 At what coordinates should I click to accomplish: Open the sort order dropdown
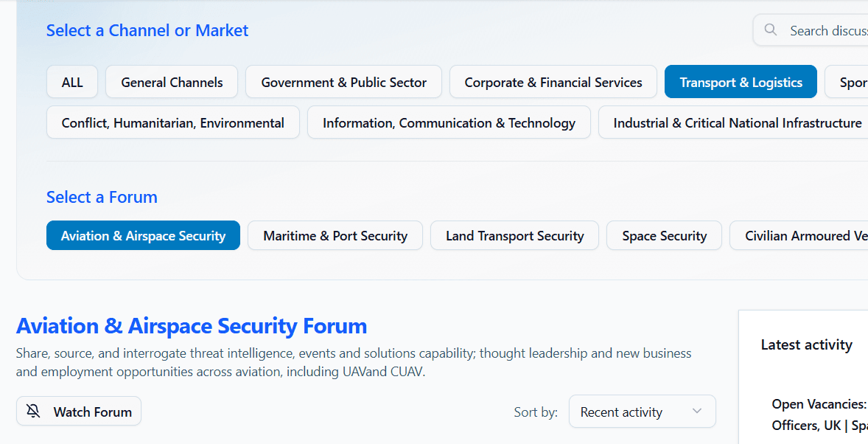point(642,411)
